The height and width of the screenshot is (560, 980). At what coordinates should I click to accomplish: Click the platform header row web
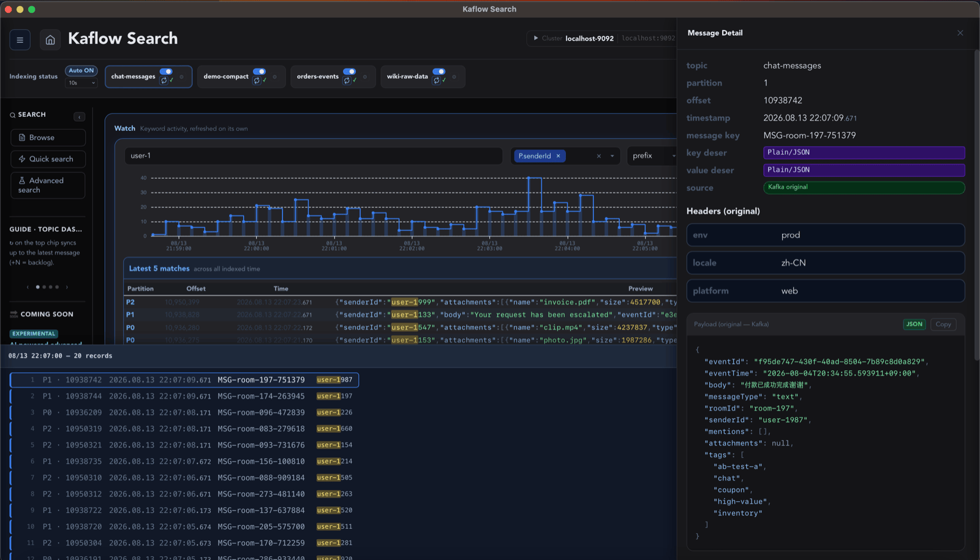click(826, 291)
